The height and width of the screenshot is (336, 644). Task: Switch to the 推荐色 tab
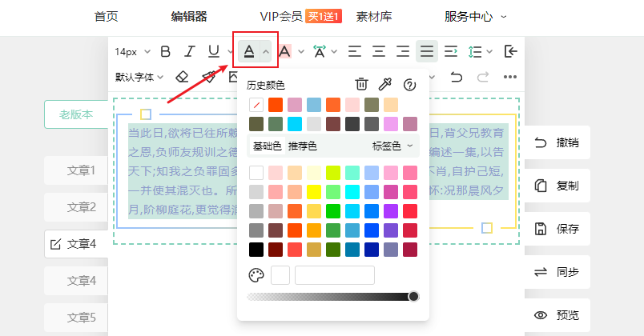303,146
